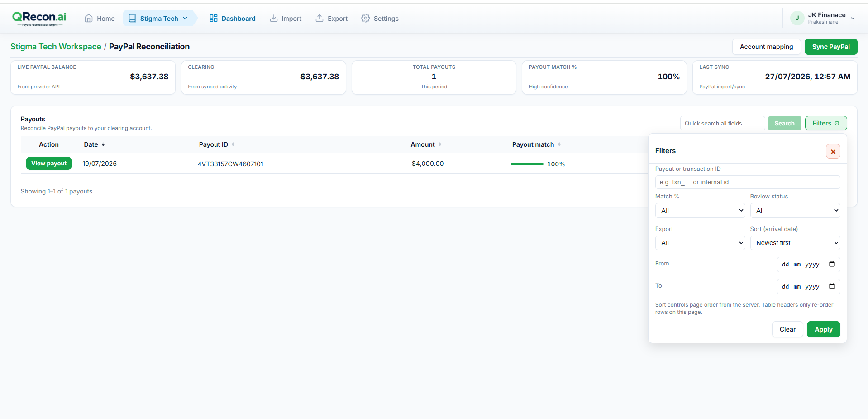Apply the filters
This screenshot has height=419, width=868.
(x=823, y=329)
